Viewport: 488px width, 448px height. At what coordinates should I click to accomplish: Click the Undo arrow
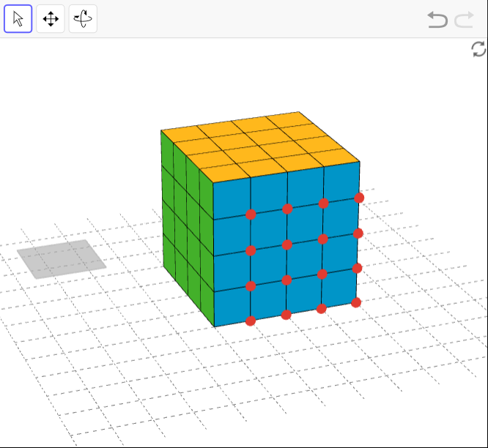[437, 20]
